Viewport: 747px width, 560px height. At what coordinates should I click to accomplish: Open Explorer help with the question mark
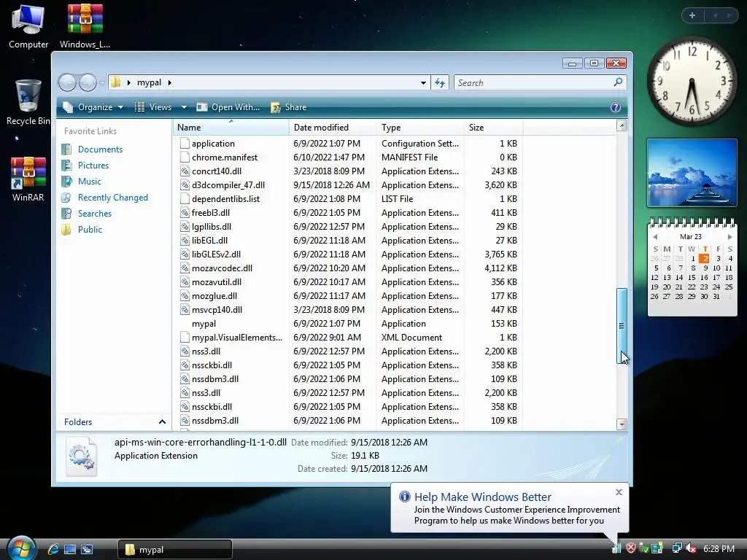click(x=616, y=107)
